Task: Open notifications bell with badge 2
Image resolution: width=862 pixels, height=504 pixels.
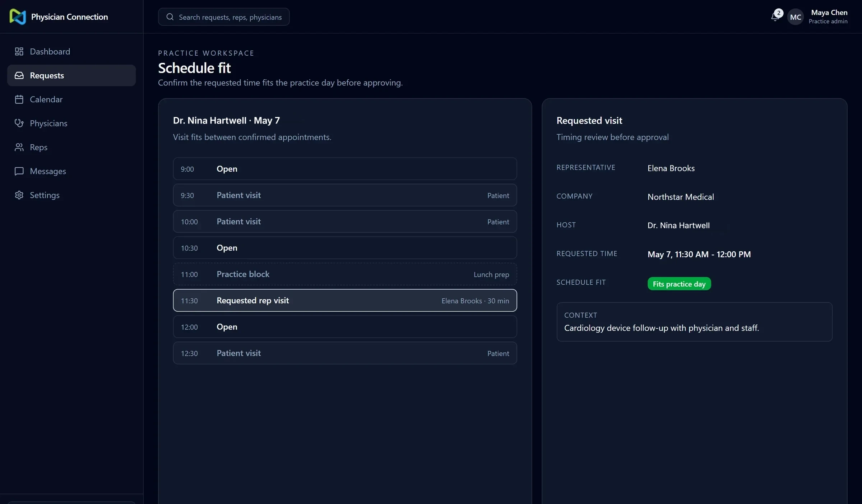Action: click(x=776, y=16)
